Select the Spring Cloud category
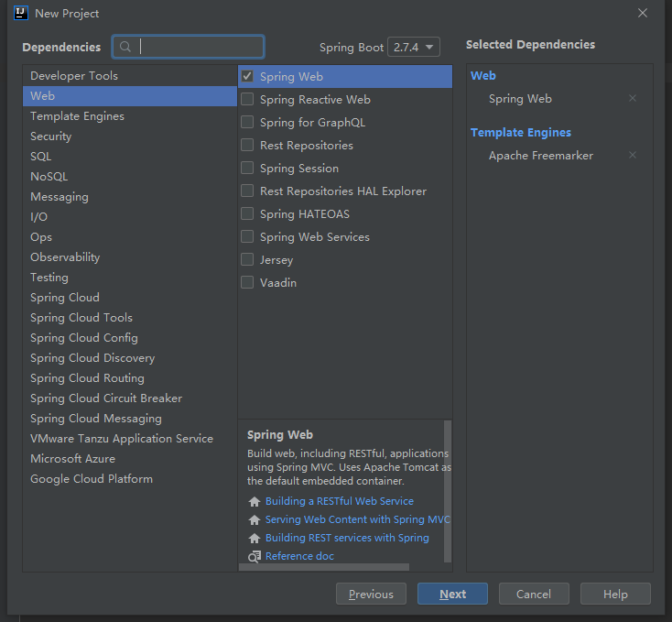The width and height of the screenshot is (672, 622). point(130,298)
